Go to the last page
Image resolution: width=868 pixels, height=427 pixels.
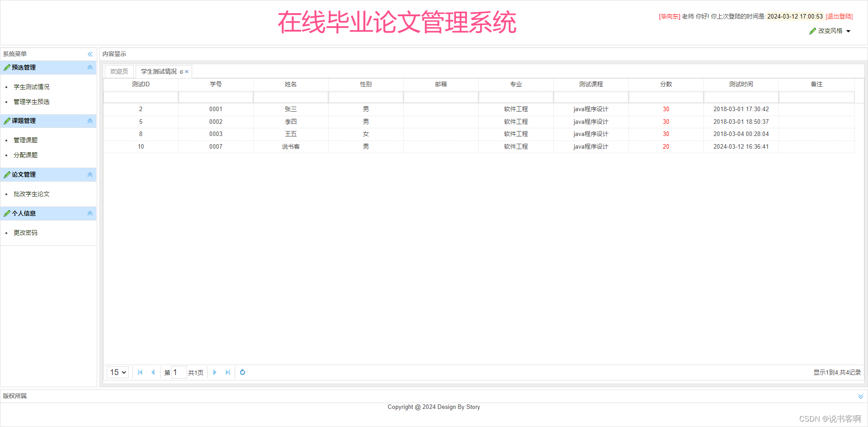(x=227, y=372)
